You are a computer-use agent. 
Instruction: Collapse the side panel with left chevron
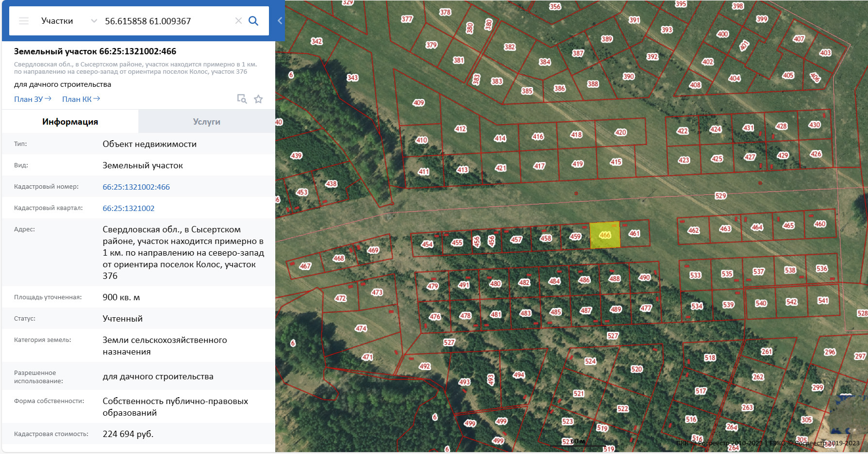click(280, 21)
